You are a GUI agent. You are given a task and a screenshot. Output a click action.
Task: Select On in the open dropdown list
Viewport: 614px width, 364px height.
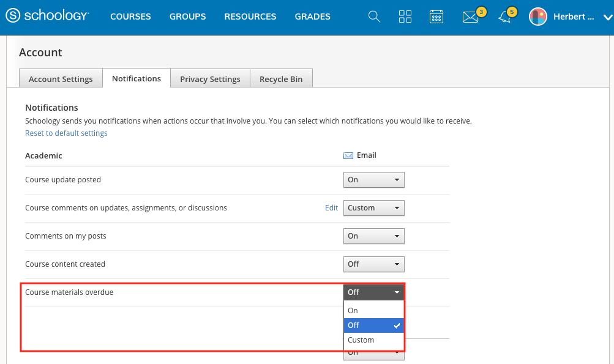[x=353, y=311]
